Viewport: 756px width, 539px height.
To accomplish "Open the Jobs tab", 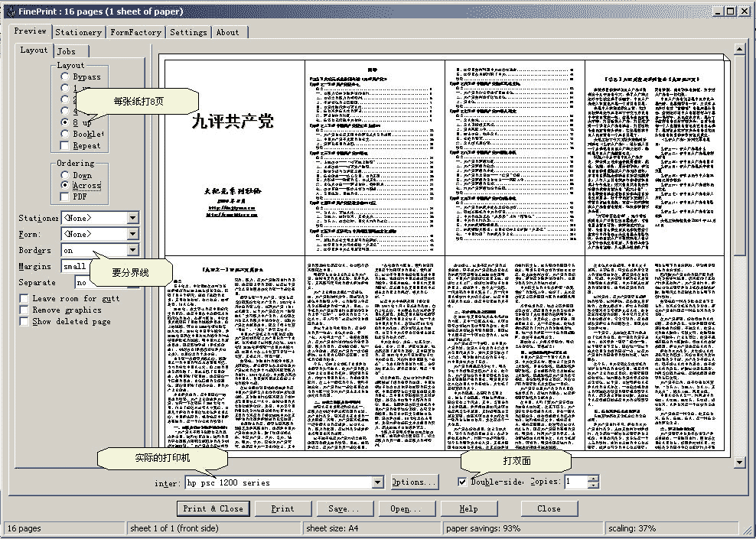I will (x=71, y=51).
